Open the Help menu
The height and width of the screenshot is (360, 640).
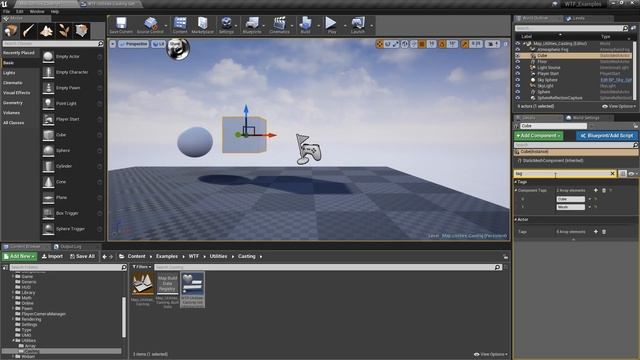pos(55,11)
